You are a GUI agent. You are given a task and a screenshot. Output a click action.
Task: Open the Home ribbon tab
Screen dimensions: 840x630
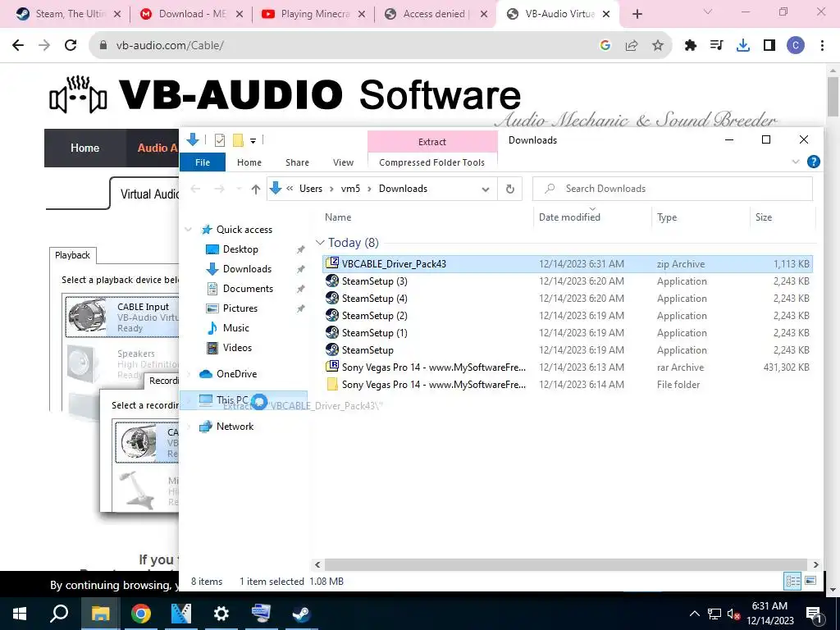coord(249,162)
